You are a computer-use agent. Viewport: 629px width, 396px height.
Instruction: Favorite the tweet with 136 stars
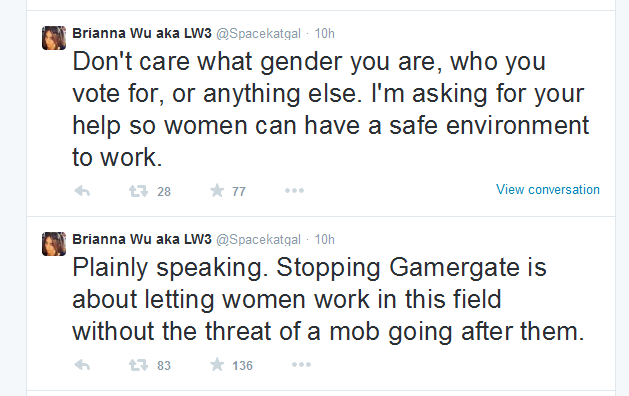[217, 365]
